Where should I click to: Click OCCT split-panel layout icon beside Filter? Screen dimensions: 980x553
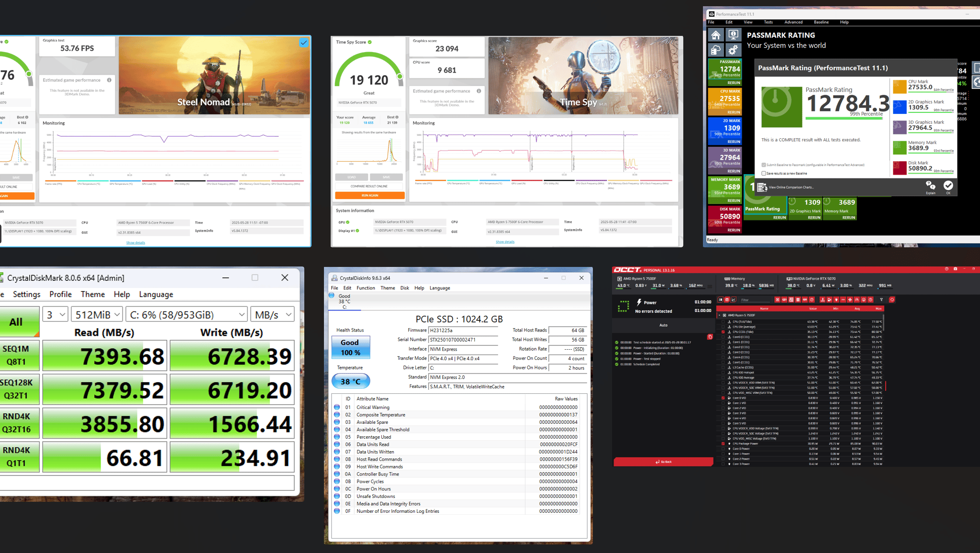tap(720, 300)
